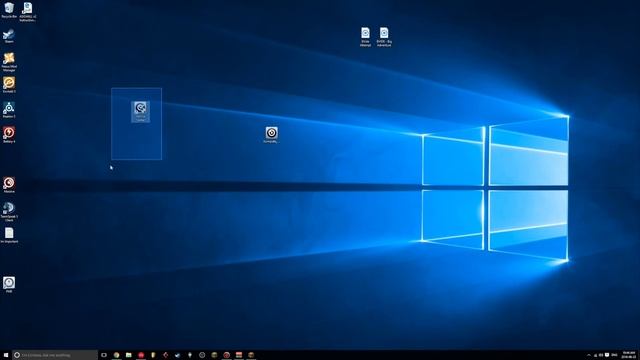Screen dimensions: 640x360
Task: Select the red Battery 4 desktop shortcut
Action: point(9,135)
